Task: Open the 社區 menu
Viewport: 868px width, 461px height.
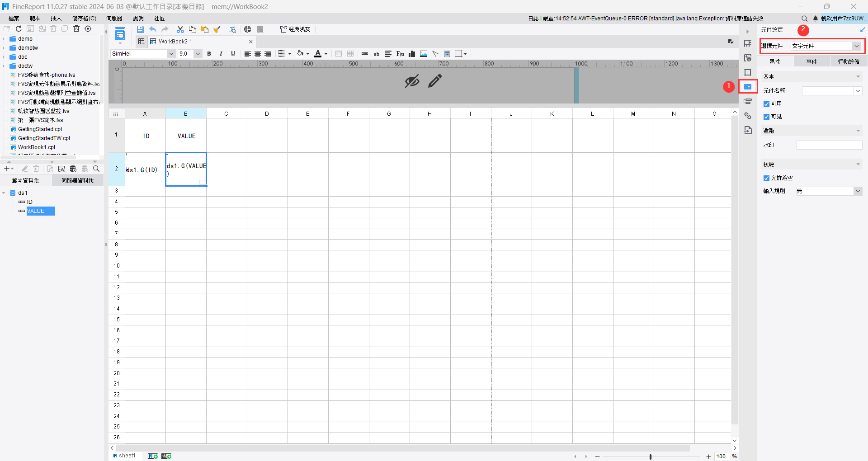Action: coord(159,19)
